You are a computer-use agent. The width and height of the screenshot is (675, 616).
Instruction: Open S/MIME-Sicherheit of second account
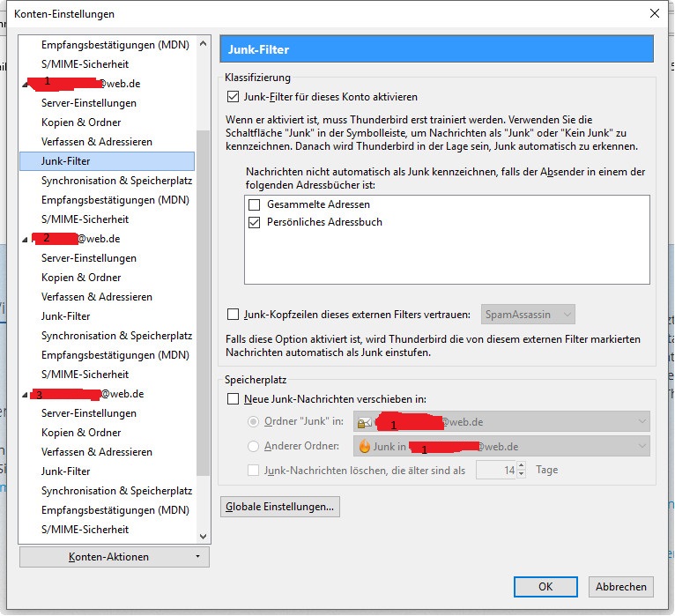[85, 374]
